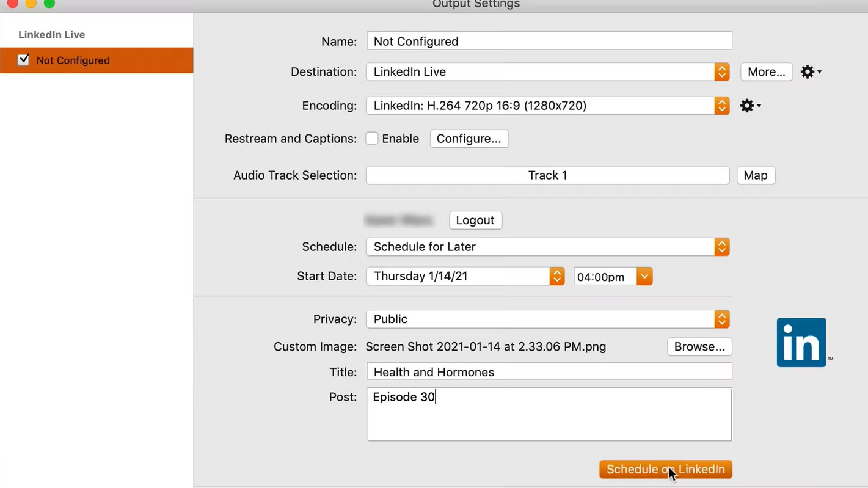Click the custom image filename Screen Shot 2021-01-14
868x488 pixels.
pos(486,347)
